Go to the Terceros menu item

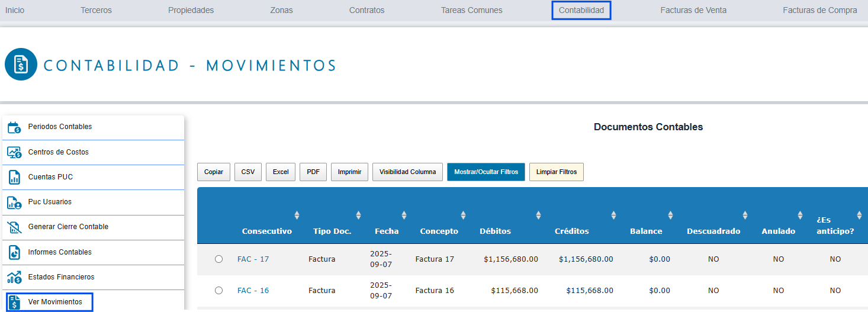(96, 10)
